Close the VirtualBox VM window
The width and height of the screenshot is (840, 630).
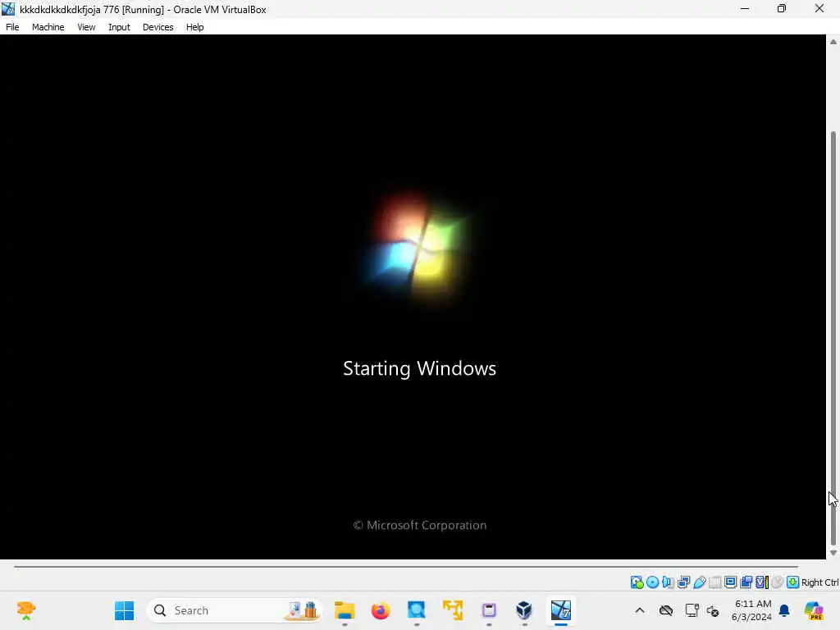(x=819, y=8)
